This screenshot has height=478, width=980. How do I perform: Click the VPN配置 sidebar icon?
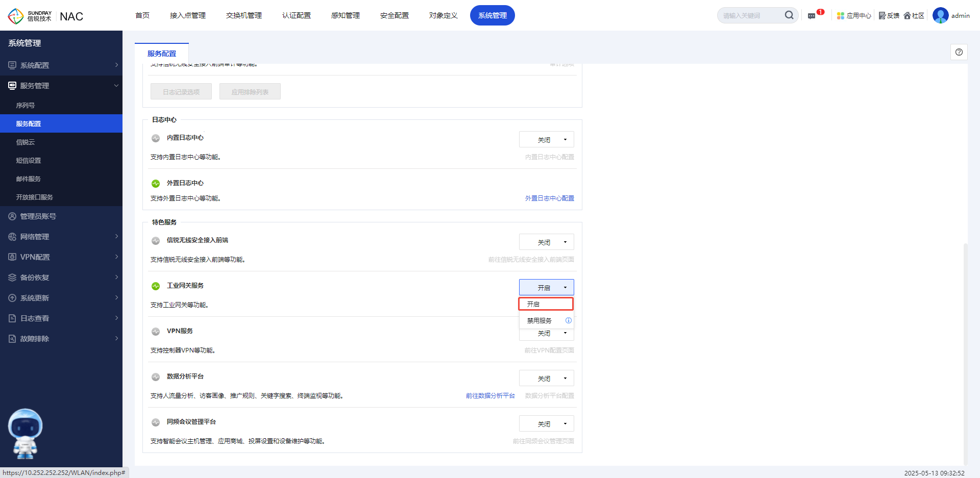(12, 257)
